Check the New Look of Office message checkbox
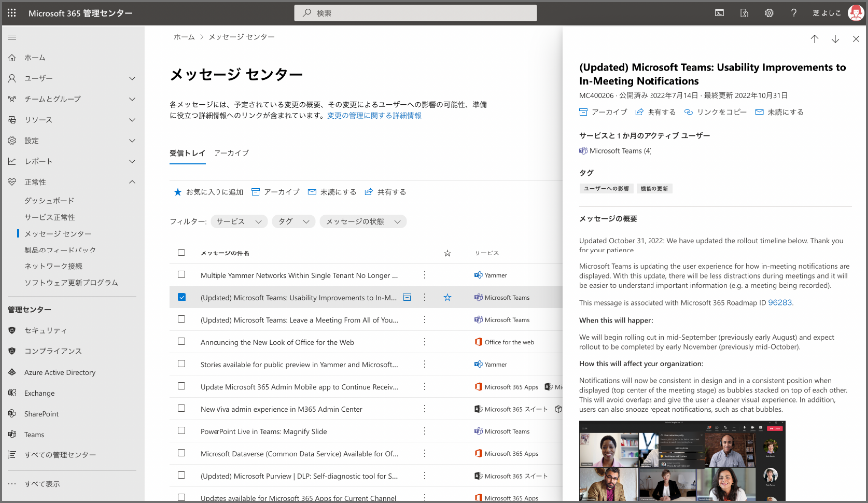868x503 pixels. point(181,341)
